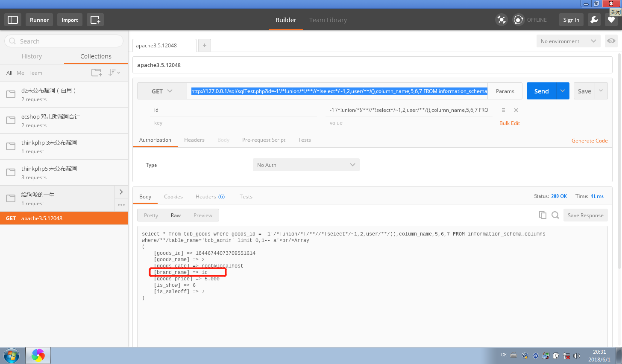Create a new collection folder icon
Image resolution: width=622 pixels, height=364 pixels.
pyautogui.click(x=97, y=73)
